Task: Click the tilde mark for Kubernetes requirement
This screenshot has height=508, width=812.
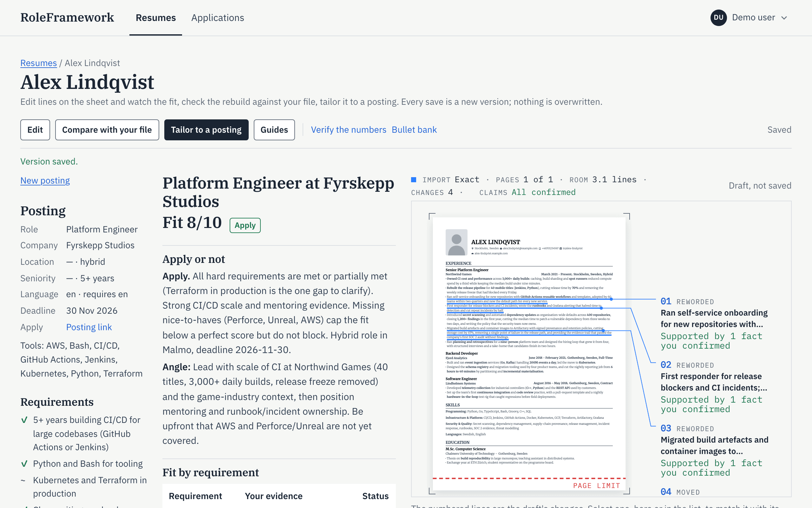Action: [23, 480]
